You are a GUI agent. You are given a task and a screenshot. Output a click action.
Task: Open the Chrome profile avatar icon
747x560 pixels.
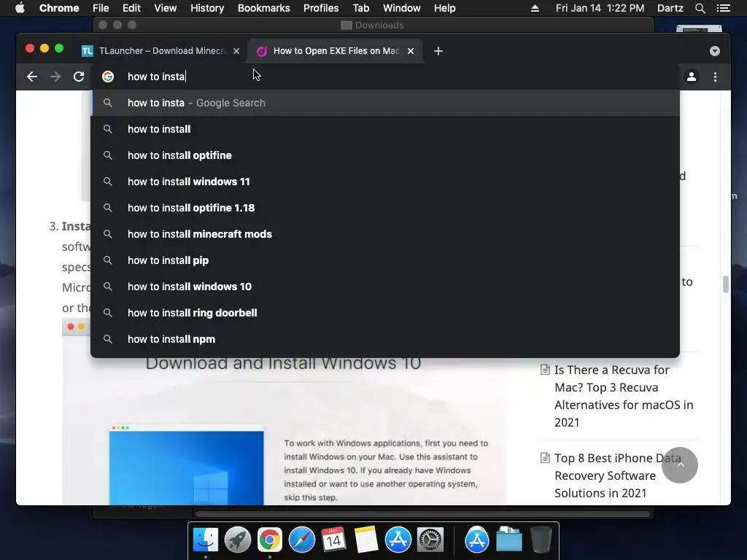(692, 77)
